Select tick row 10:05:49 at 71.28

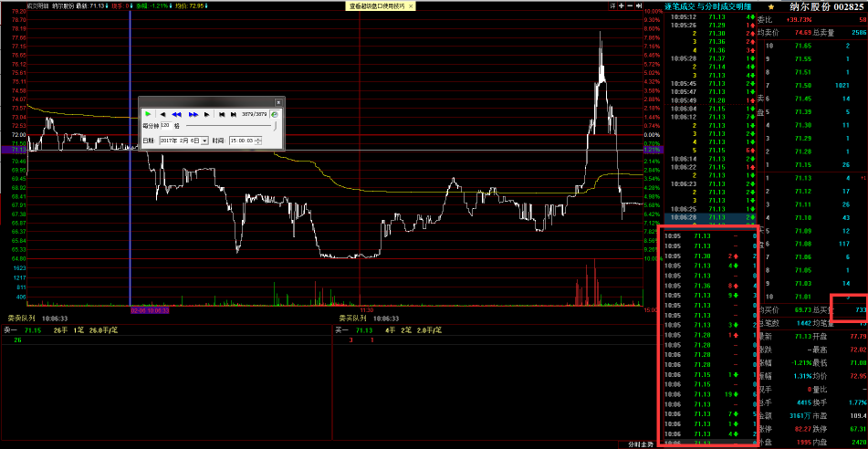click(x=710, y=100)
